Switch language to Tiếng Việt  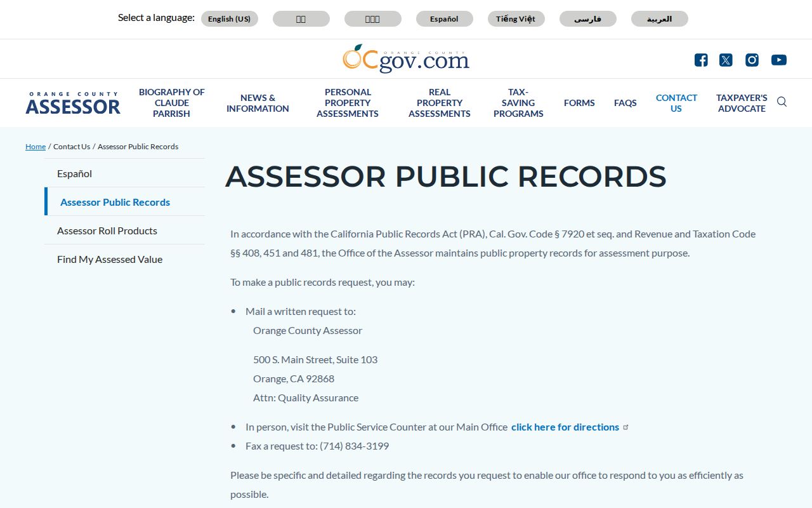pyautogui.click(x=516, y=19)
